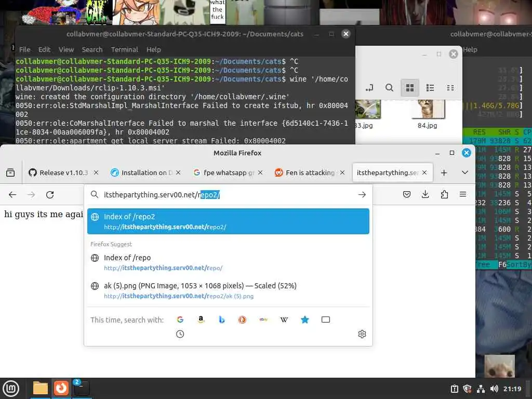Viewport: 532px width, 399px height.
Task: Search history via the clock icon
Action: point(180,334)
